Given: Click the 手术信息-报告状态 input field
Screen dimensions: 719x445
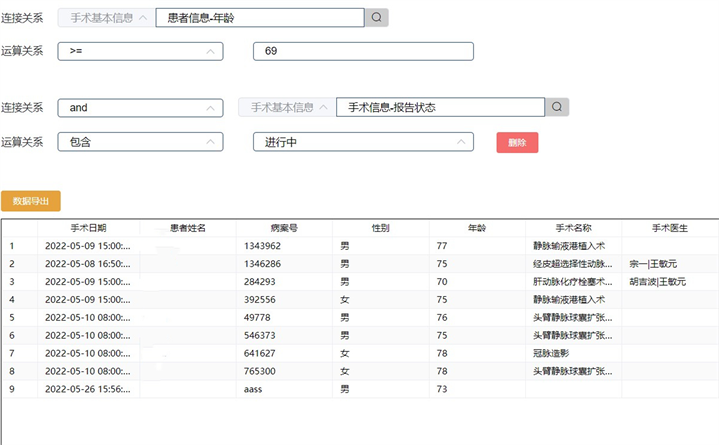Looking at the screenshot, I should (440, 107).
